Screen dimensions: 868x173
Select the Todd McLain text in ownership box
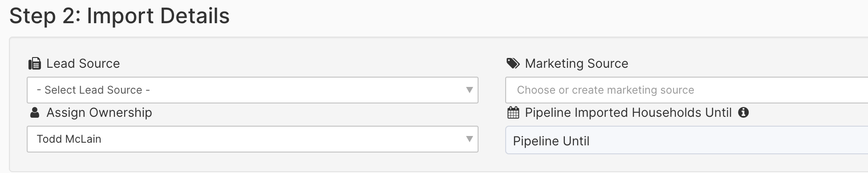(69, 139)
